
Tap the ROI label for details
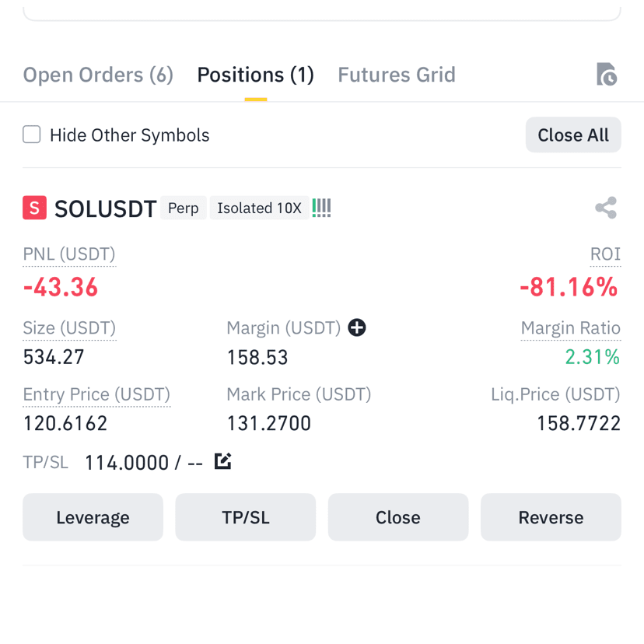[x=605, y=254]
